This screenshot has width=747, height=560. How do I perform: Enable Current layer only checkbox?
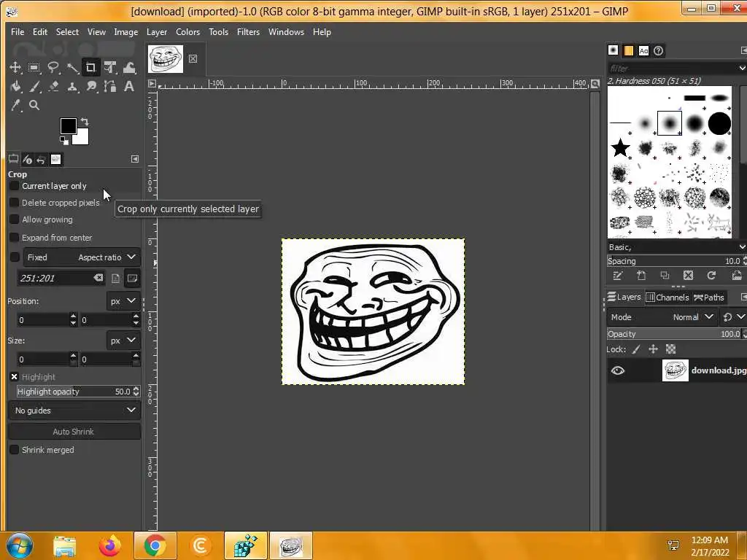coord(15,186)
